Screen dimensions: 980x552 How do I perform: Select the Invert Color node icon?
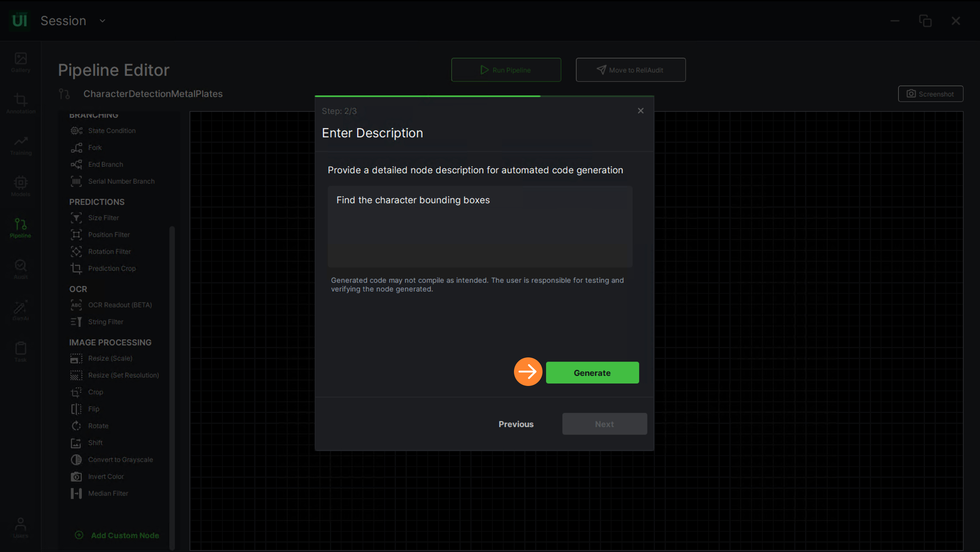(76, 477)
